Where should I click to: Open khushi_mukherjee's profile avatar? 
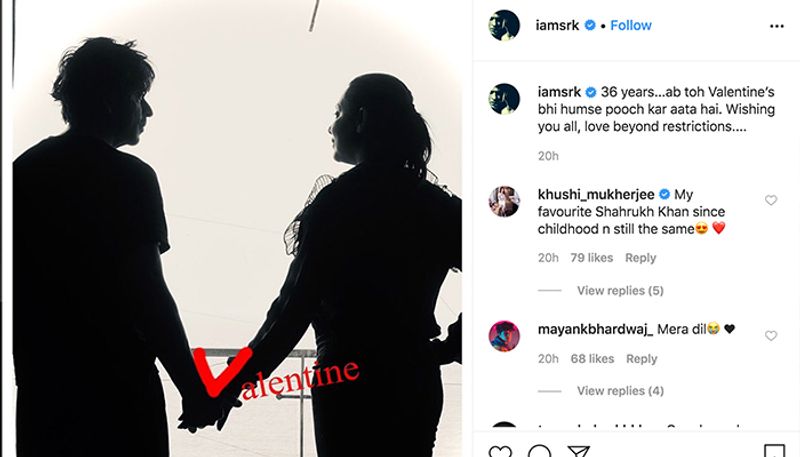point(504,201)
